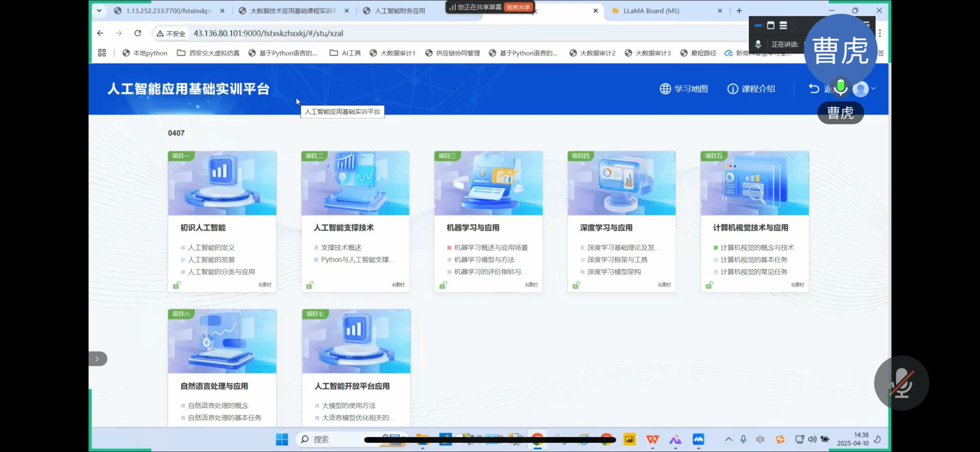
Task: Click the browser back arrow
Action: coord(100,33)
